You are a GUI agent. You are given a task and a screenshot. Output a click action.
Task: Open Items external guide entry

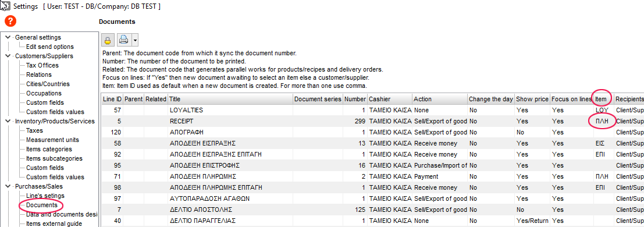pos(54,224)
